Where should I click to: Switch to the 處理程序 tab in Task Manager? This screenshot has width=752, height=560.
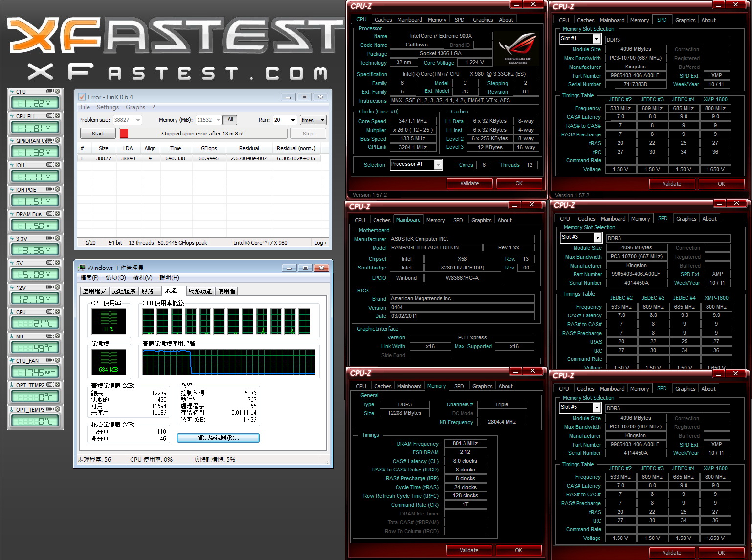pos(124,291)
